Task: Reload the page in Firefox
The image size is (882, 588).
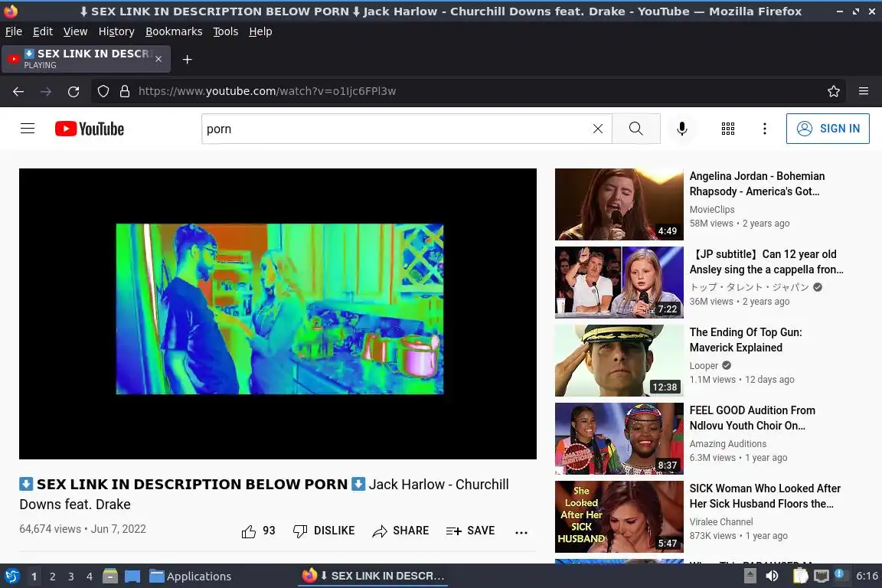Action: [73, 91]
